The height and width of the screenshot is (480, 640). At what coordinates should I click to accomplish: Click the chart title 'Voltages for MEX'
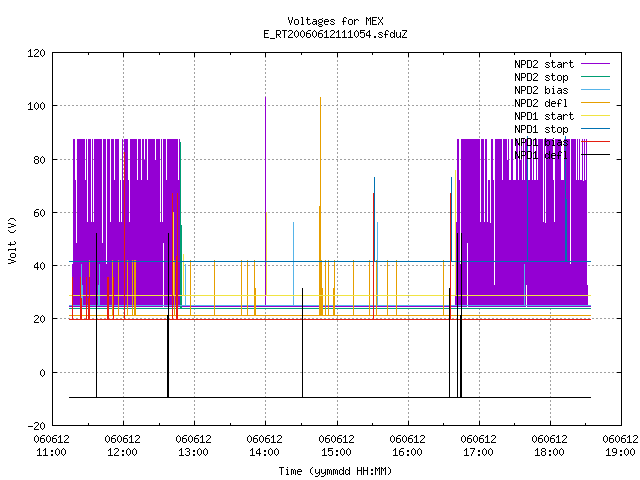[x=335, y=21]
